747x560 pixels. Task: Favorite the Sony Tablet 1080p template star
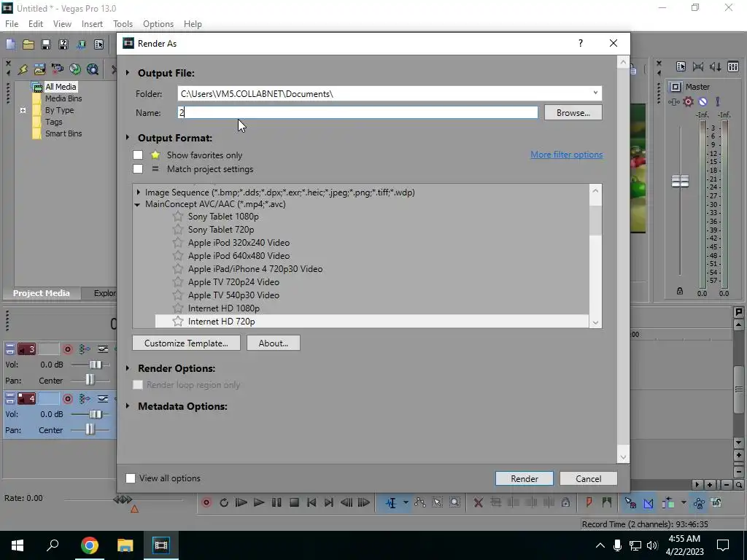178,216
